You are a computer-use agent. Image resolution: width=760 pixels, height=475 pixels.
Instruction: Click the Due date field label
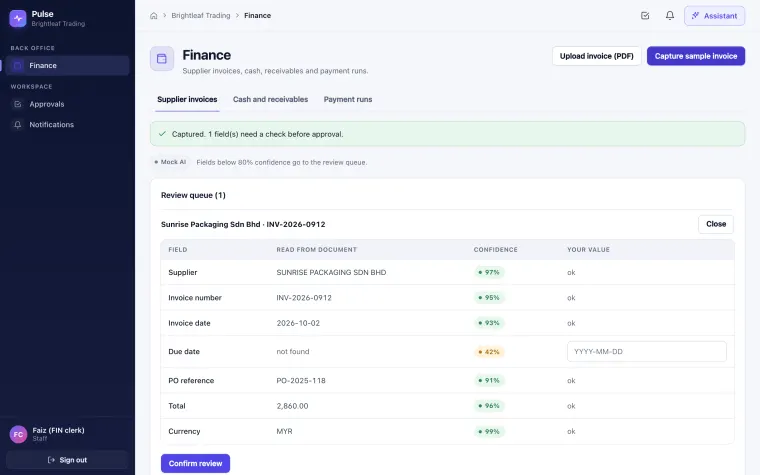184,351
